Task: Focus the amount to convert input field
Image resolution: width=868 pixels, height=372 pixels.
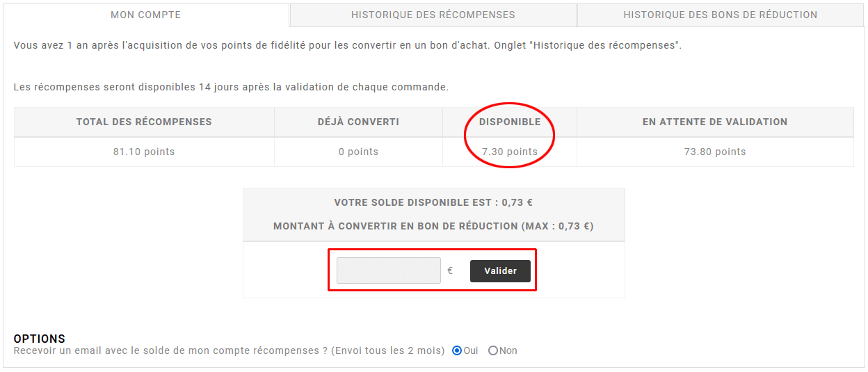Action: tap(388, 270)
